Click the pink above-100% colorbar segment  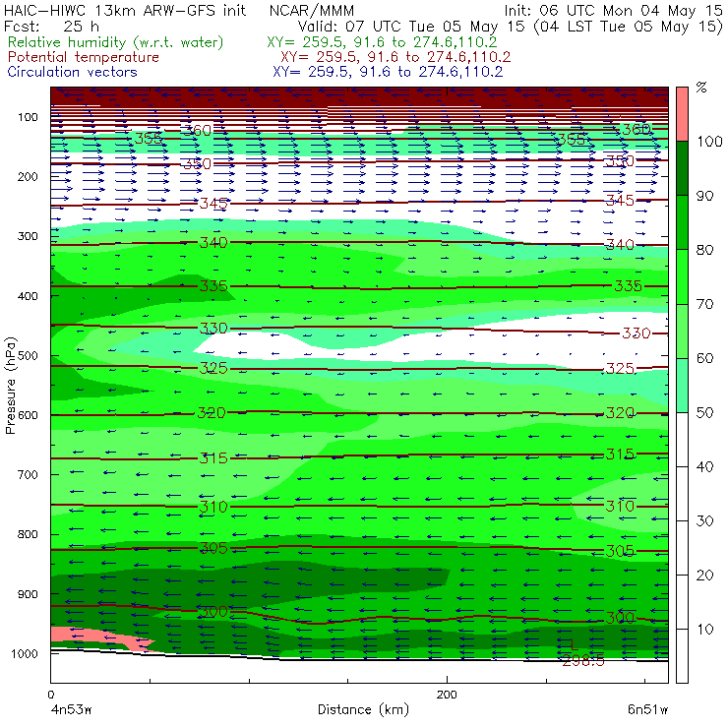[x=682, y=114]
